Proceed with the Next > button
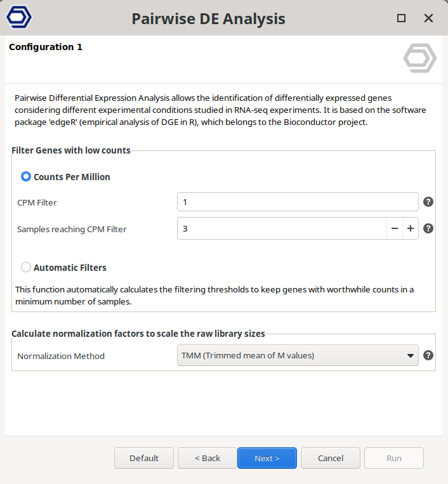The image size is (448, 484). tap(267, 458)
